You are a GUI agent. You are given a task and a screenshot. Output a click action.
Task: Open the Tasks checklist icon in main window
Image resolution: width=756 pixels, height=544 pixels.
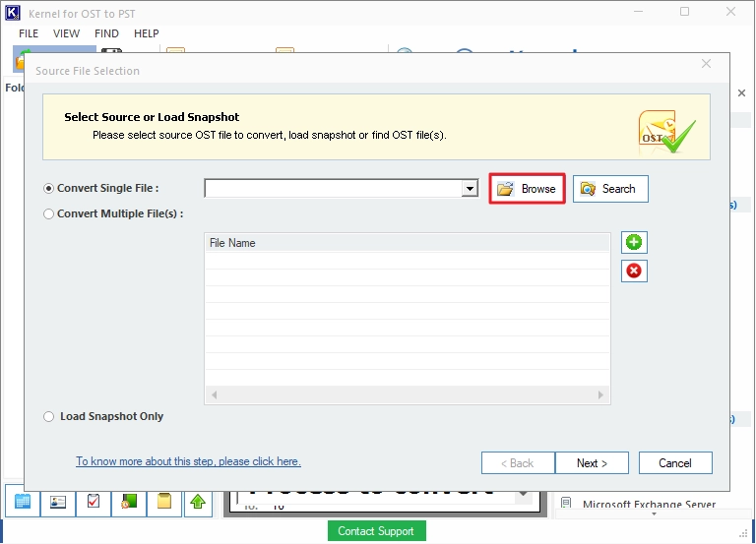pos(94,502)
